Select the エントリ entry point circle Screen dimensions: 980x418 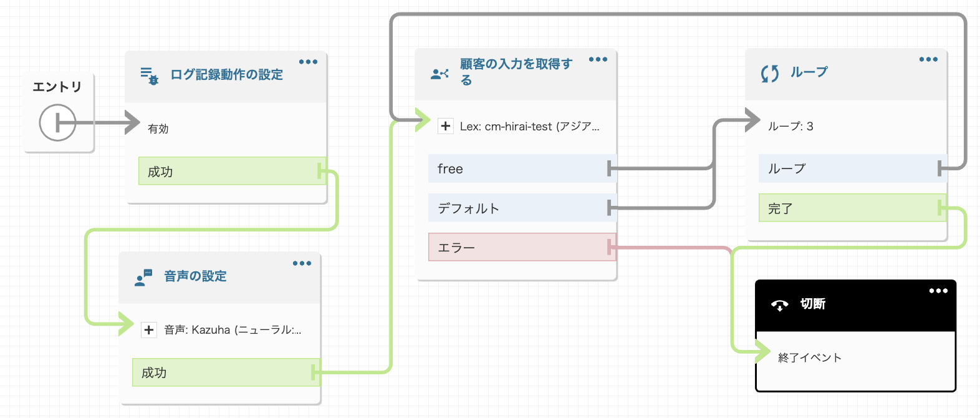coord(57,123)
